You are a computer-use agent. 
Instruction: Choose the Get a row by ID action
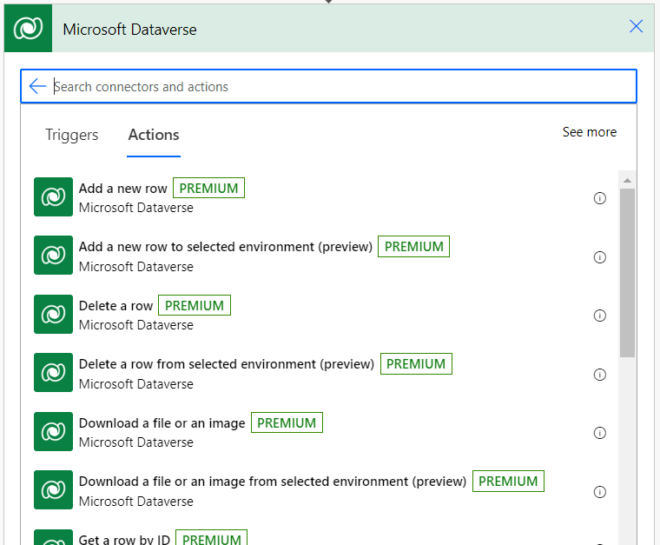[x=124, y=540]
